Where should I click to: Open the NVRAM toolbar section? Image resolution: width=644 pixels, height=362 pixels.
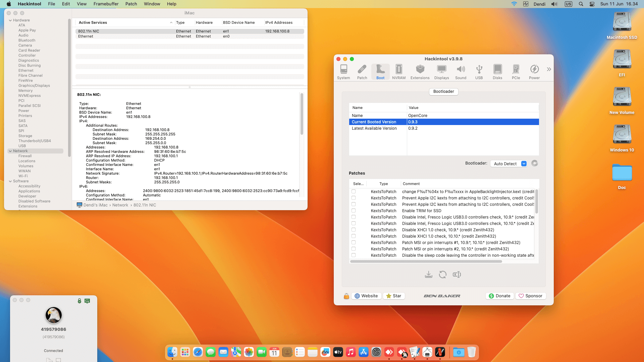point(399,72)
